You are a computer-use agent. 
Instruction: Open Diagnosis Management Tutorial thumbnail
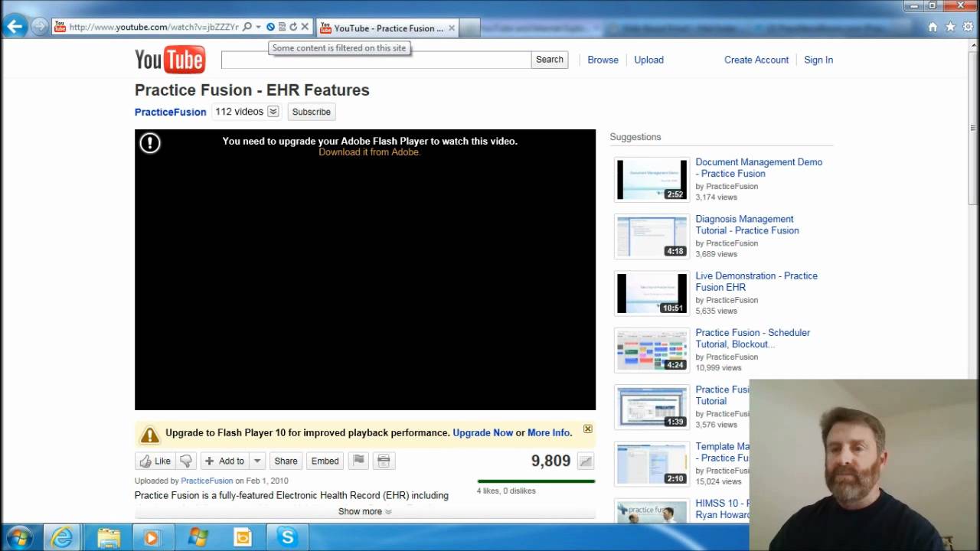point(652,236)
